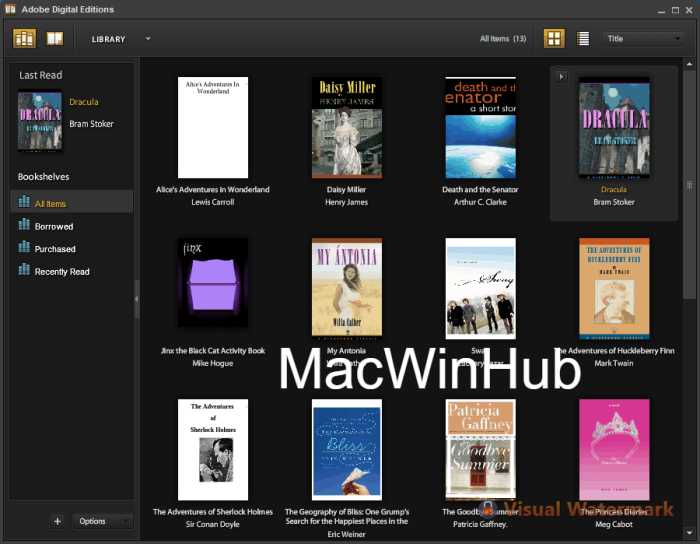Click scrollbar up arrow
The image size is (700, 544).
tap(689, 64)
